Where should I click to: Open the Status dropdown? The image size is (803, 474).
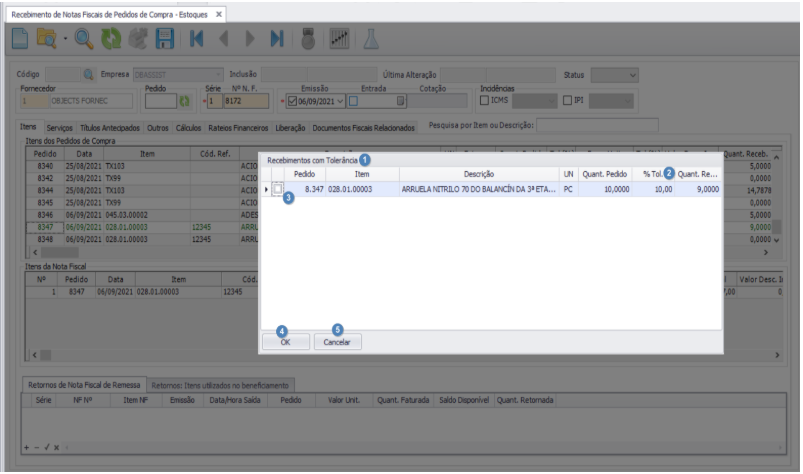pyautogui.click(x=632, y=75)
